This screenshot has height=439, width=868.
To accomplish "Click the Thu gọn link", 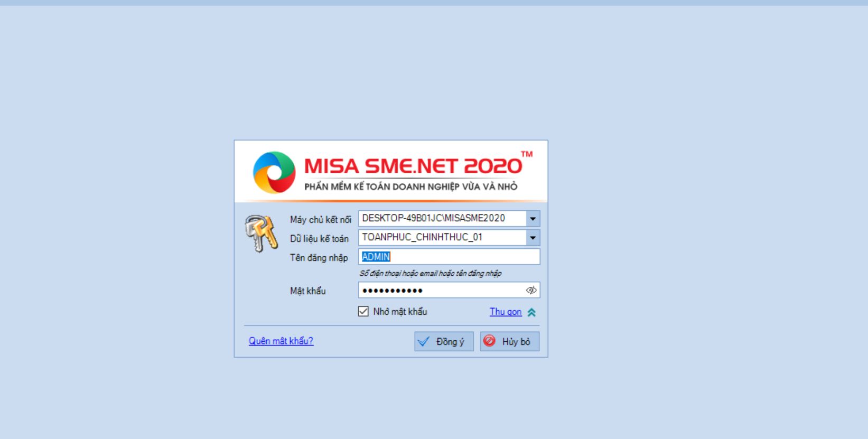I will tap(506, 312).
